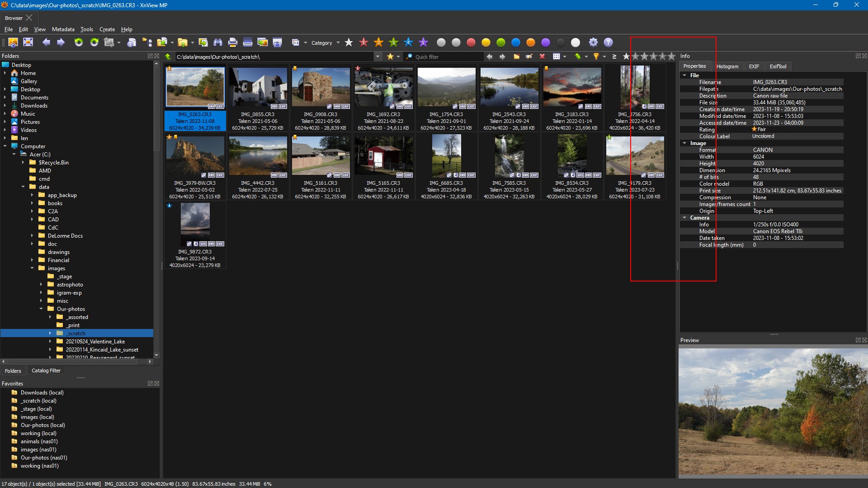
Task: Open the Catalog Filter tab
Action: (46, 371)
